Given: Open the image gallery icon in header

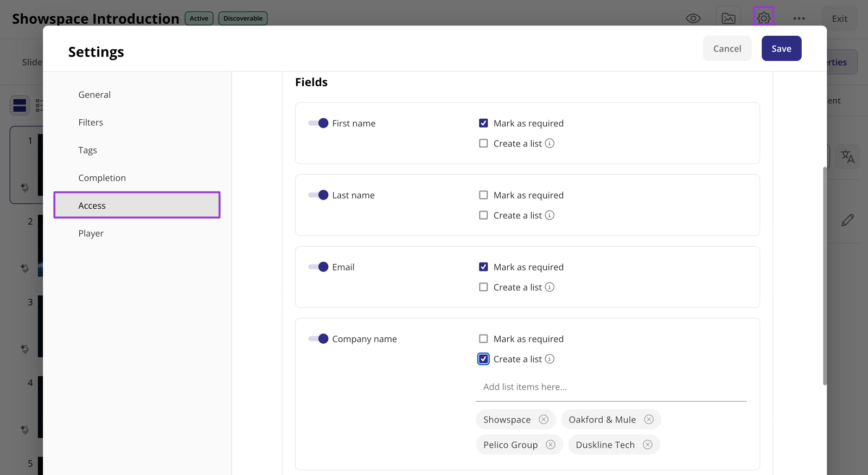Looking at the screenshot, I should click(x=729, y=18).
